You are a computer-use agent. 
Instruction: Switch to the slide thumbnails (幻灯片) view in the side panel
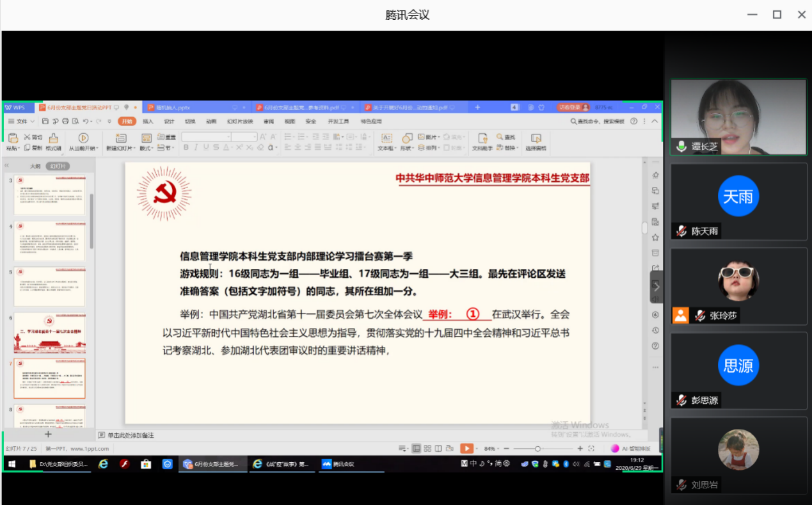pos(58,166)
